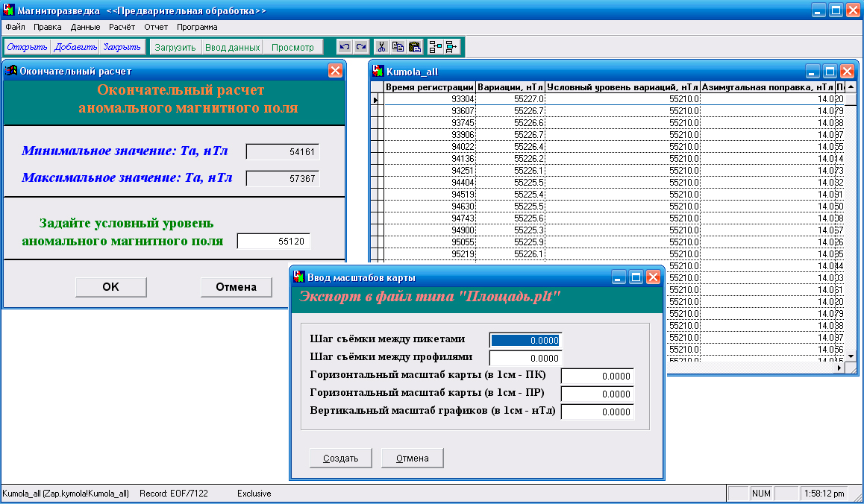Close the Окончательный расчет dialog window
864x504 pixels.
[x=335, y=71]
